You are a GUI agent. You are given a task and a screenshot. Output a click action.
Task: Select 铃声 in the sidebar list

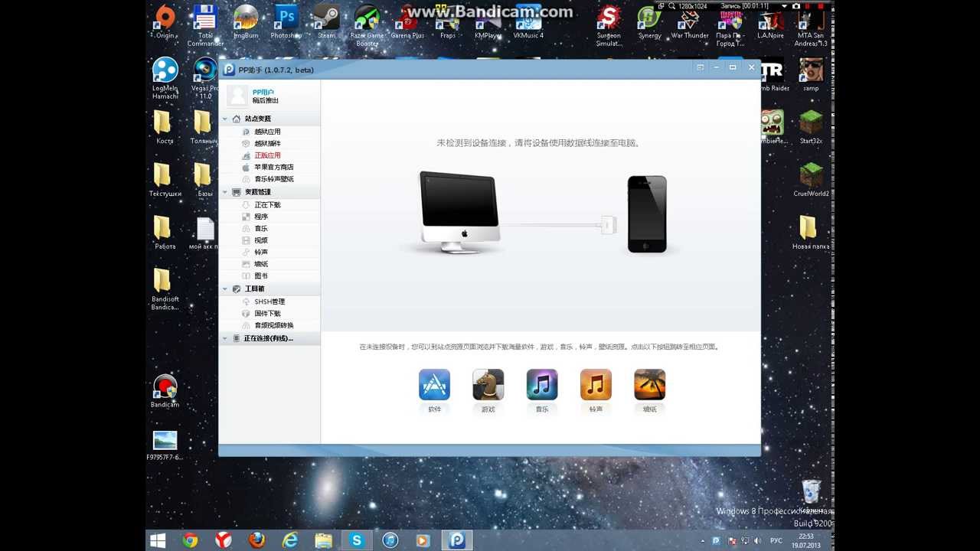(261, 252)
